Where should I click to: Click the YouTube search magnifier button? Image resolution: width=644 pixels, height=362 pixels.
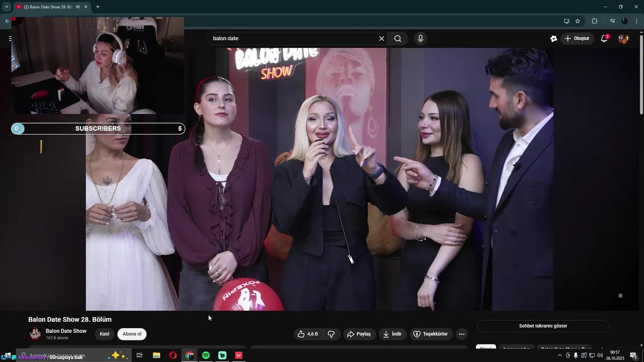[x=398, y=39]
